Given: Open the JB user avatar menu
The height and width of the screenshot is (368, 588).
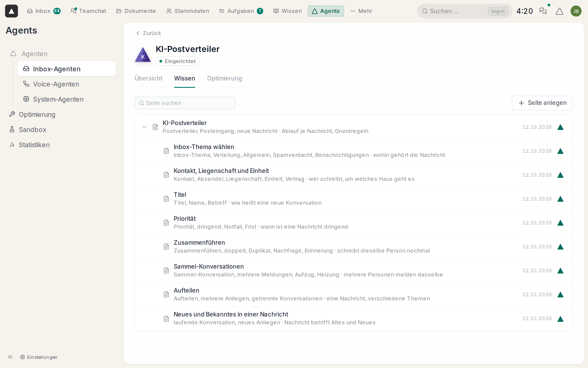Looking at the screenshot, I should [576, 11].
